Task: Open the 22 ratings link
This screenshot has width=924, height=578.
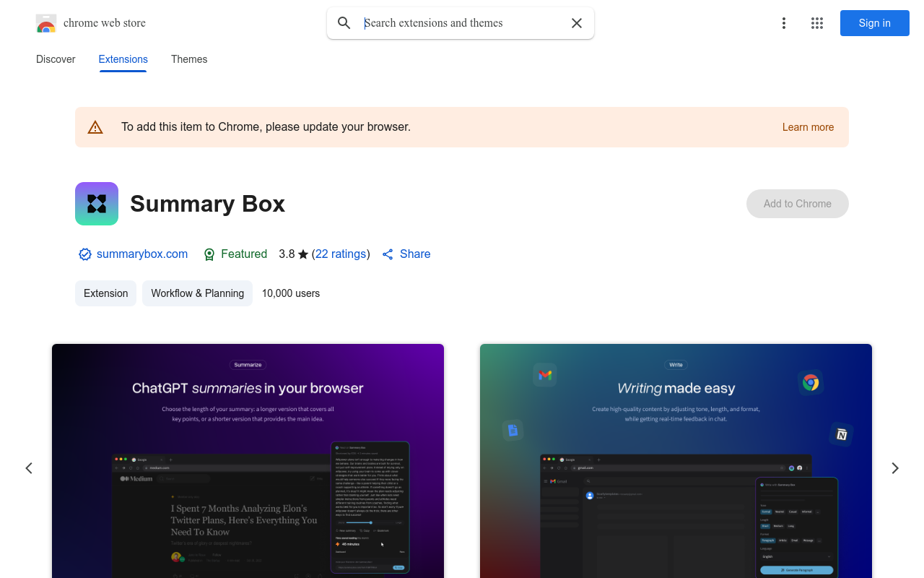Action: 341,254
